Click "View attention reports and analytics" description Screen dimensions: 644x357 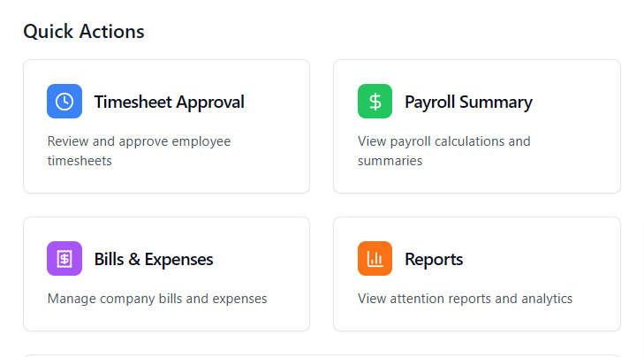click(x=465, y=299)
